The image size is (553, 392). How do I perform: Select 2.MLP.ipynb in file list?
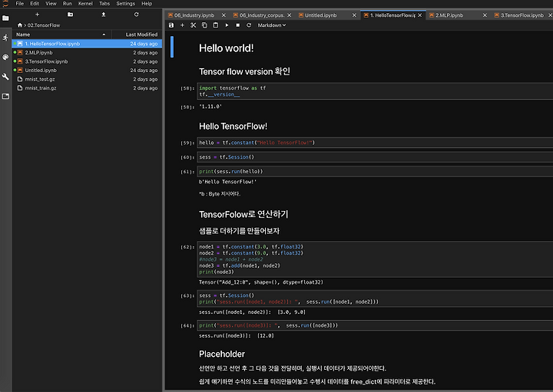pyautogui.click(x=87, y=52)
